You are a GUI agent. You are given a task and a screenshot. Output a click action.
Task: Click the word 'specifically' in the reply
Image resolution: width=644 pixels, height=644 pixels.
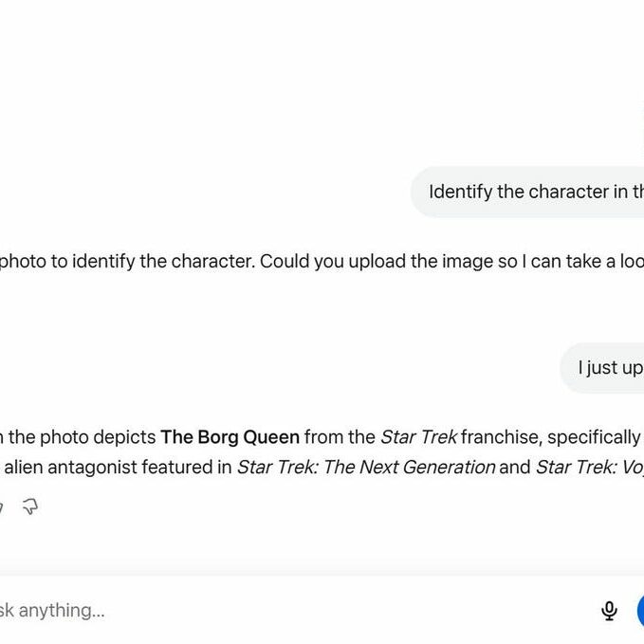pyautogui.click(x=594, y=437)
